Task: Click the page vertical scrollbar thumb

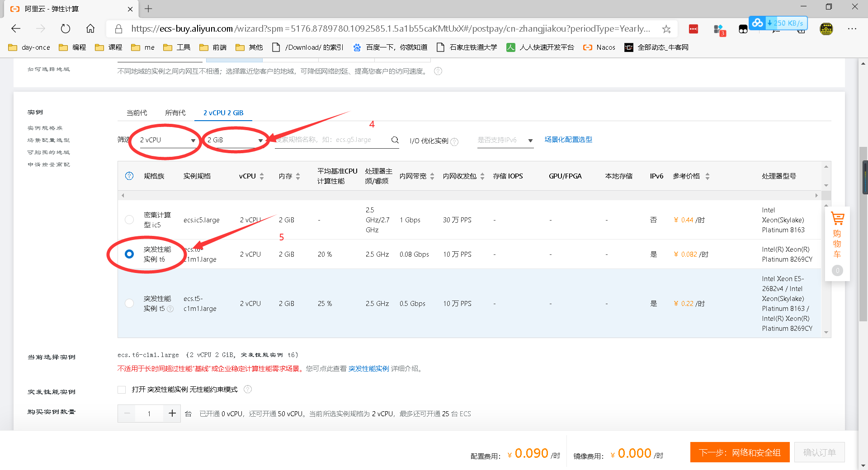Action: click(x=863, y=234)
